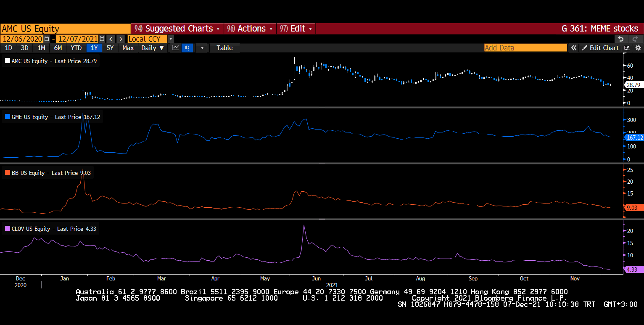The width and height of the screenshot is (644, 325).
Task: Select the 6M time range
Action: [x=58, y=48]
